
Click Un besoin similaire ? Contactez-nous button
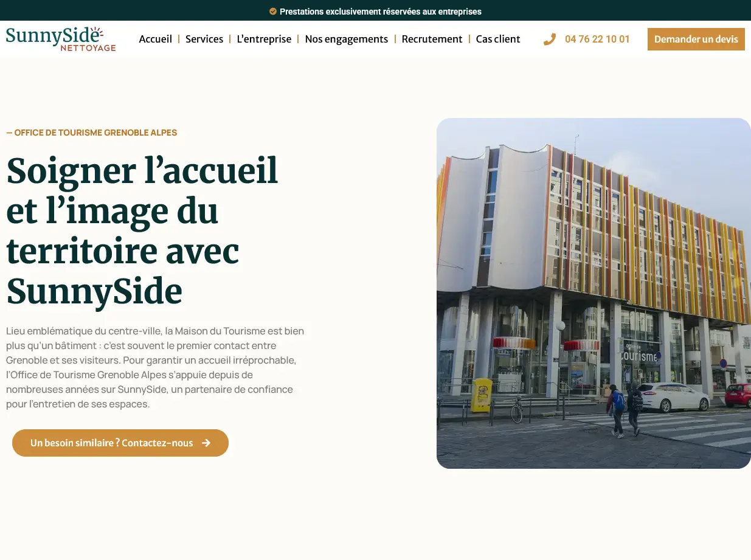(x=120, y=443)
